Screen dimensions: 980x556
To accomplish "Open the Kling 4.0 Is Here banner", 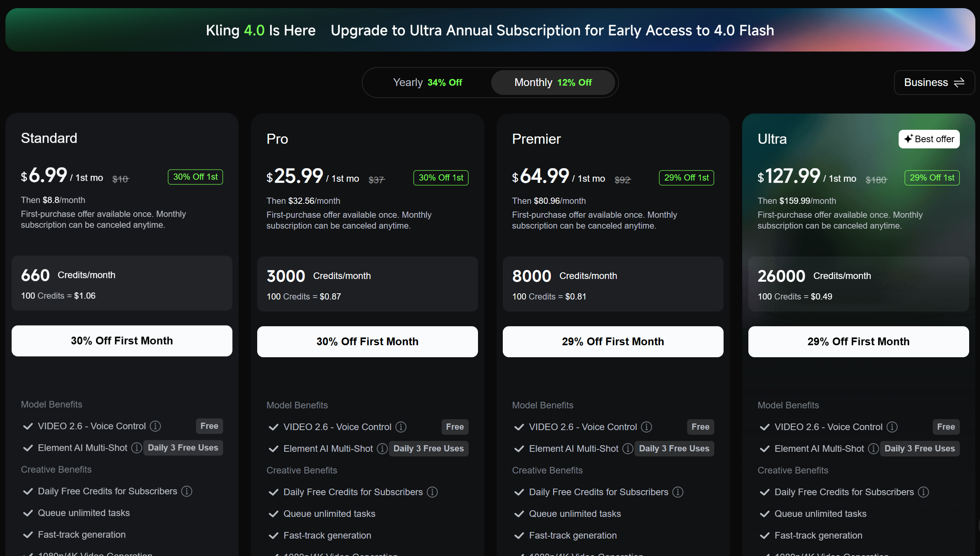I will [490, 30].
